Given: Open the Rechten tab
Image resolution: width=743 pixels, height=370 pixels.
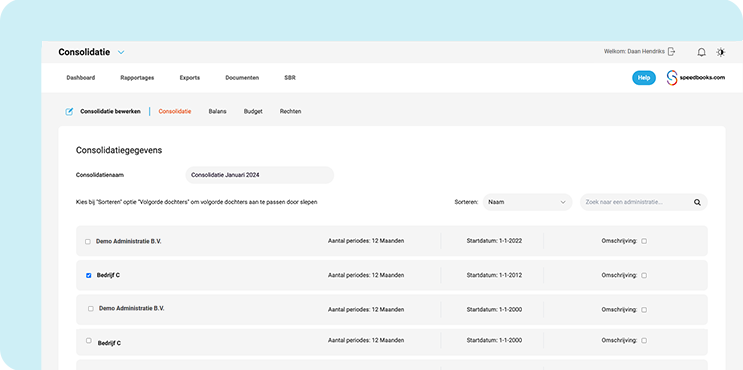Looking at the screenshot, I should click(290, 112).
